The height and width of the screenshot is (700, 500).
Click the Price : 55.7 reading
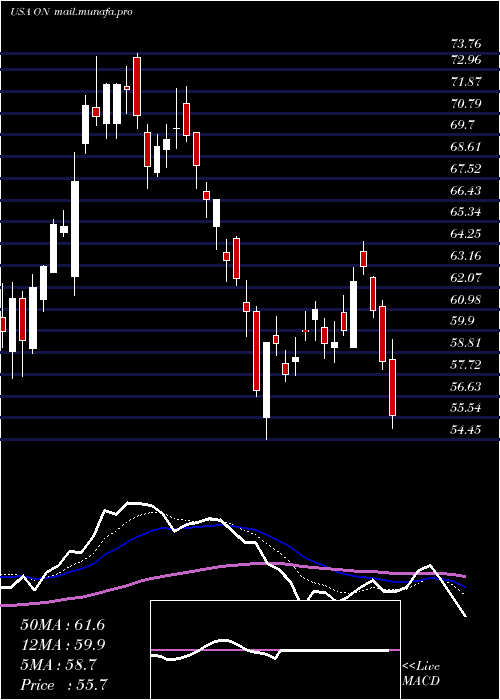[63, 684]
